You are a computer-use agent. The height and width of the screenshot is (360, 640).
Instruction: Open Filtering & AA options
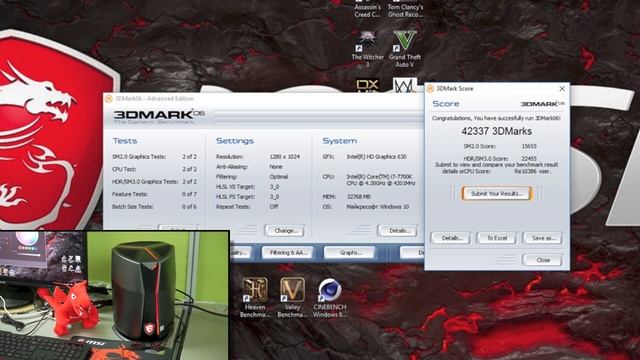tap(288, 253)
